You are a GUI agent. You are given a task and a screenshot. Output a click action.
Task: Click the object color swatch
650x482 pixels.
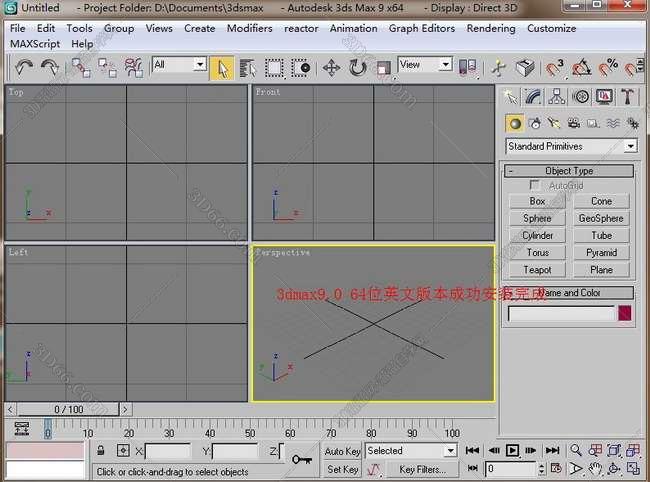click(625, 313)
